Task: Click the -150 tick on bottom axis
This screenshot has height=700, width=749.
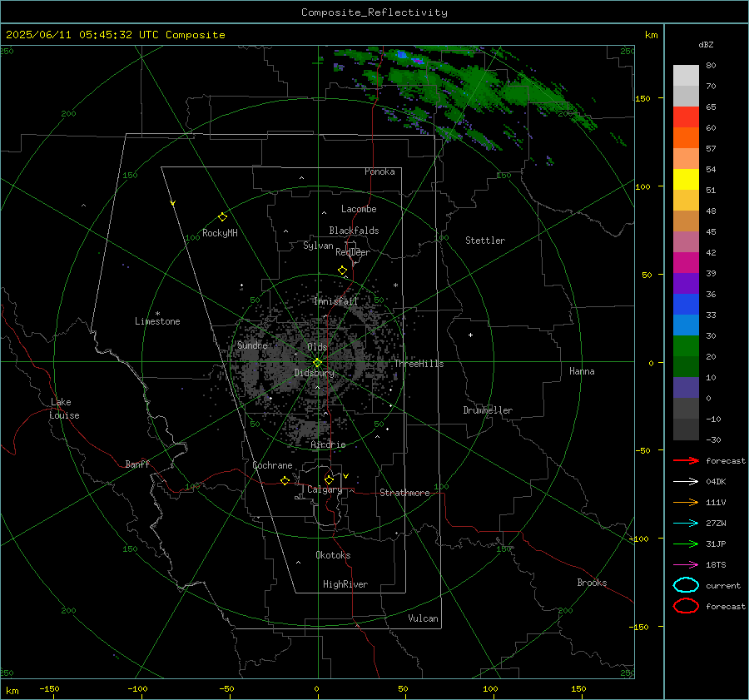Action: 49,688
